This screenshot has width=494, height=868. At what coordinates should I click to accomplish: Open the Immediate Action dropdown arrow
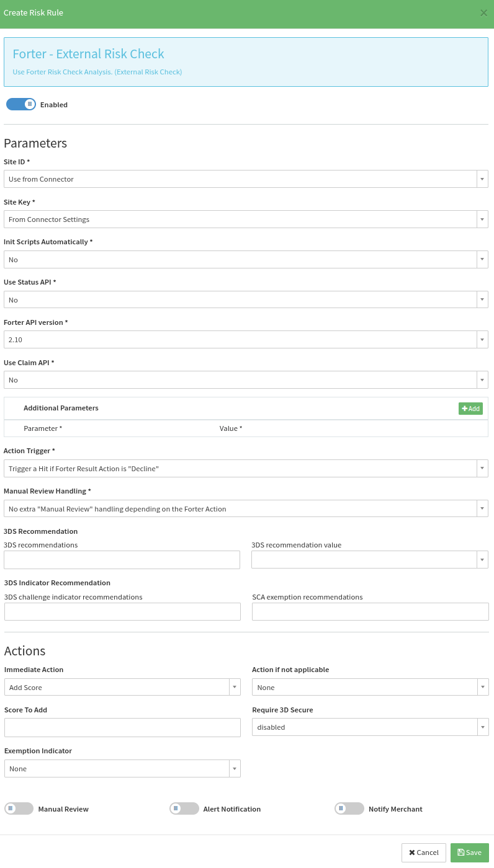pos(235,687)
